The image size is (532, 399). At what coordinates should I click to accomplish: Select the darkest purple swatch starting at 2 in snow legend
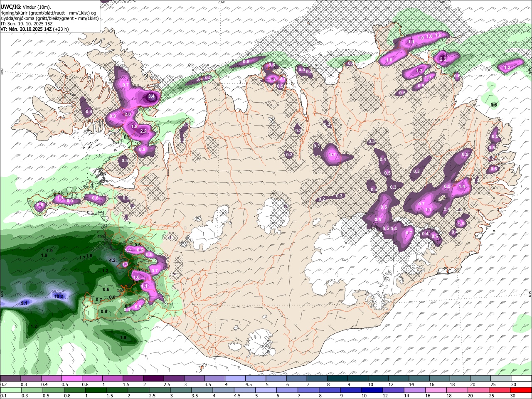click(x=153, y=378)
